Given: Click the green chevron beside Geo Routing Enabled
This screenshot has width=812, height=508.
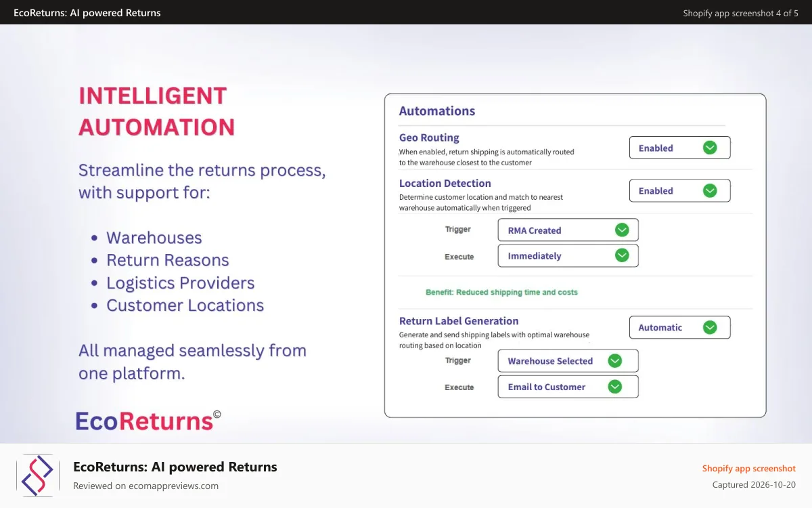Looking at the screenshot, I should [x=710, y=148].
